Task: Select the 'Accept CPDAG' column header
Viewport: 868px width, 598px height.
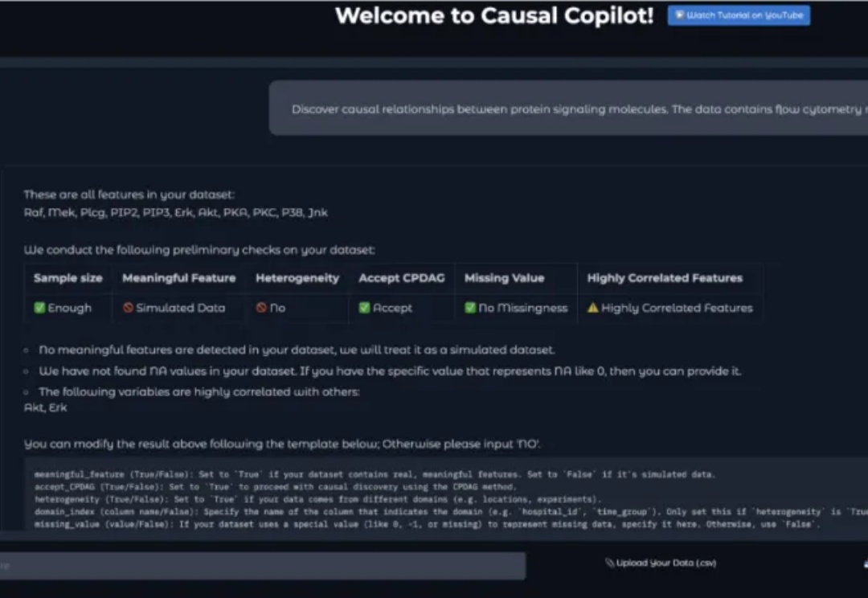Action: click(401, 278)
